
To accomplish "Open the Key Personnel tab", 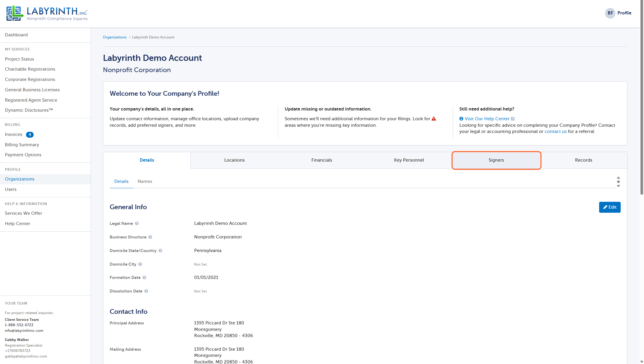I will click(409, 160).
